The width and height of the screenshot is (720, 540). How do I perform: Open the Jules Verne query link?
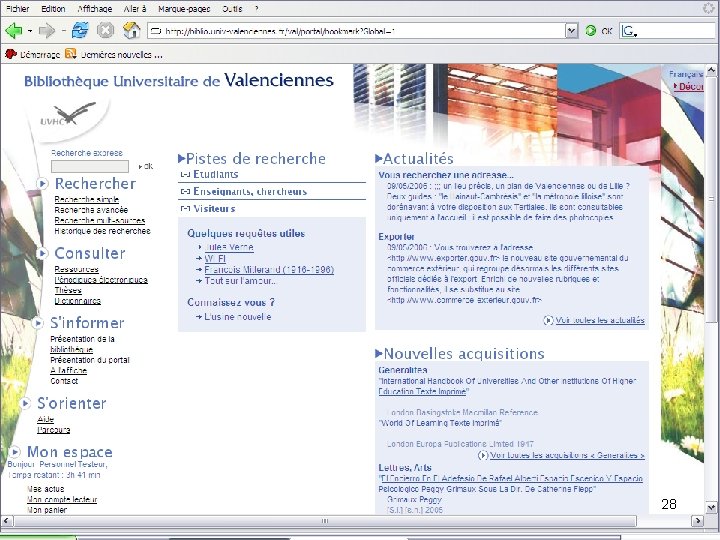coord(229,248)
